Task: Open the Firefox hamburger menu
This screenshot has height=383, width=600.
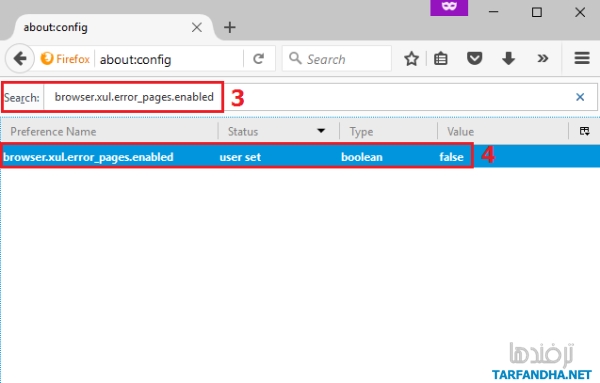Action: pyautogui.click(x=582, y=58)
